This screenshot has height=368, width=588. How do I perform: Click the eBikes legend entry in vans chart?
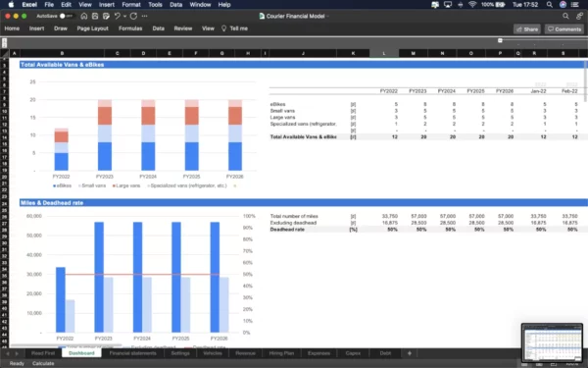63,185
